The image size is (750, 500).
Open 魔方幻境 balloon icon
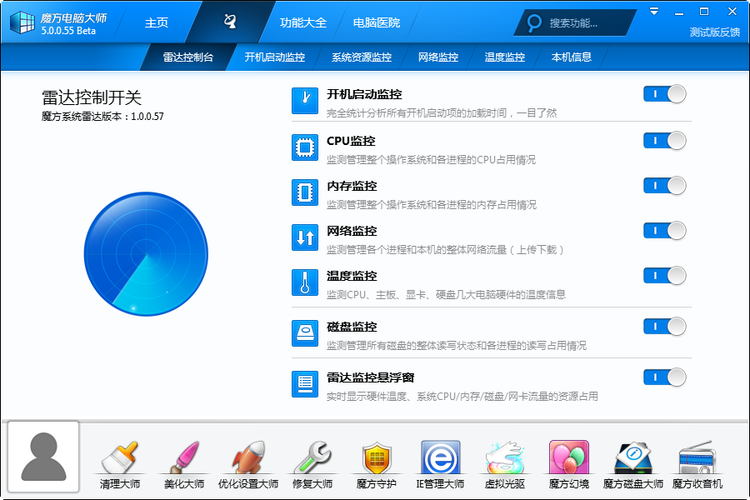click(569, 458)
